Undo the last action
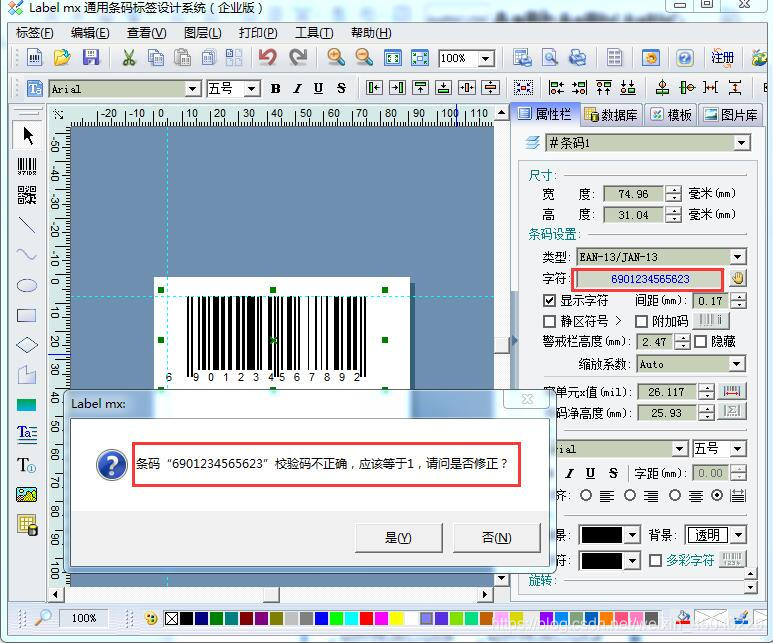Image resolution: width=773 pixels, height=643 pixels. coord(268,58)
